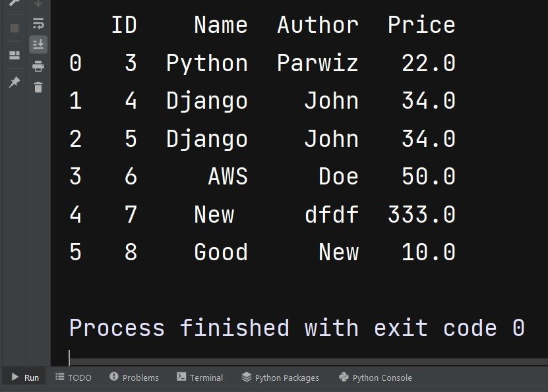The width and height of the screenshot is (548, 392).
Task: Open the TODO tool window tab
Action: click(x=73, y=378)
